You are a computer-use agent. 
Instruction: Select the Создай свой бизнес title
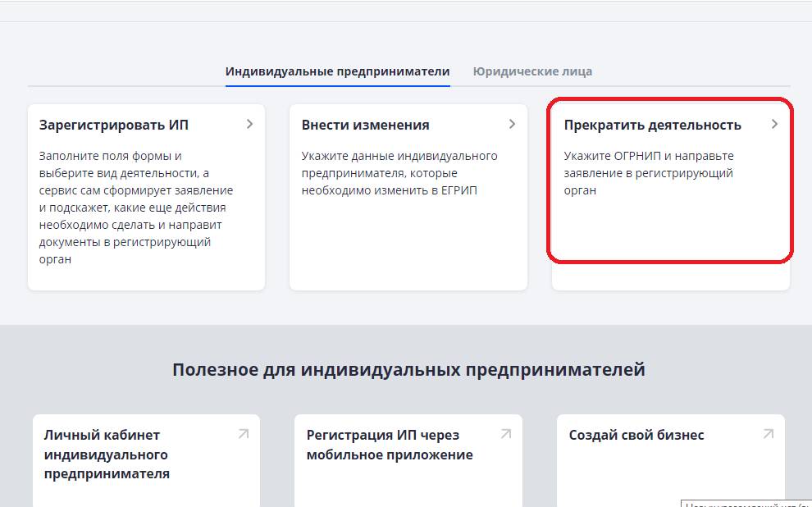[636, 435]
